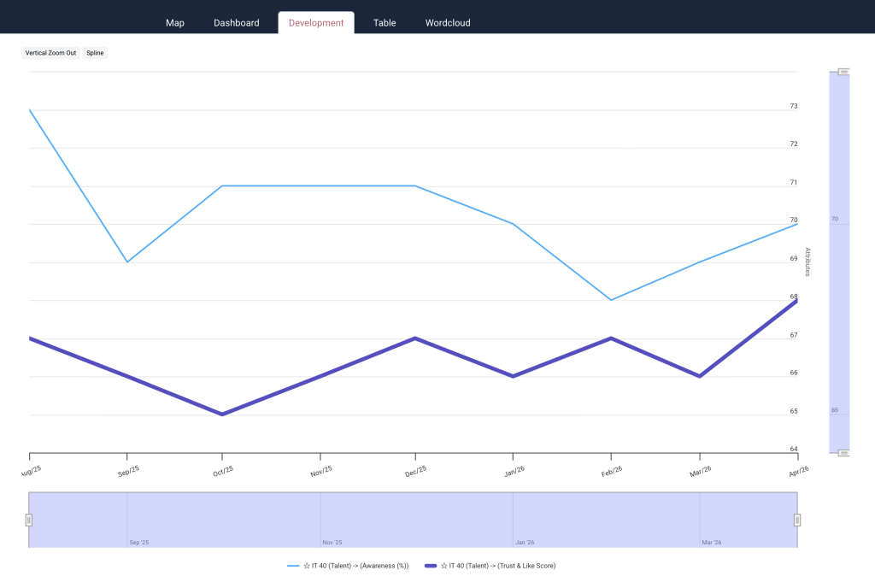Click Trust & Like line dip at Oct/25
Viewport: 875px width, 588px height.
[x=222, y=415]
